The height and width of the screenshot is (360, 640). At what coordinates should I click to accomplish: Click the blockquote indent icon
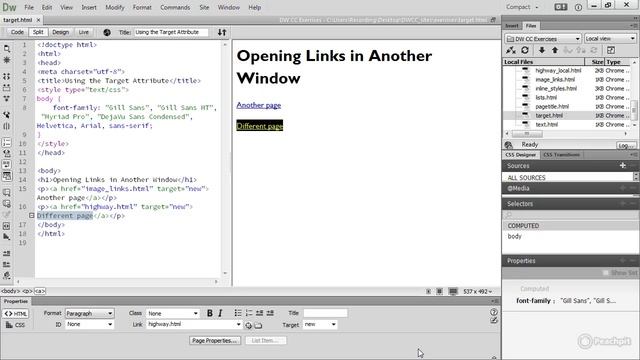(270, 313)
